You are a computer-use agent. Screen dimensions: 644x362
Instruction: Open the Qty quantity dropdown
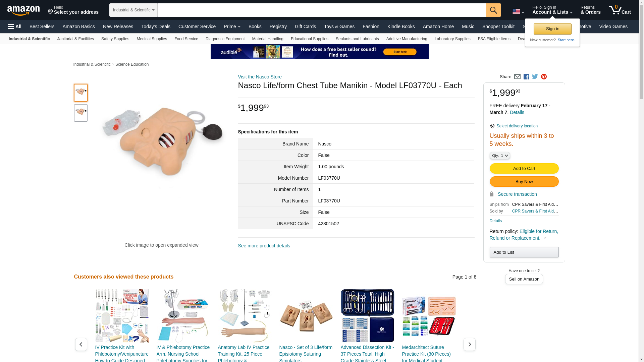tap(500, 156)
